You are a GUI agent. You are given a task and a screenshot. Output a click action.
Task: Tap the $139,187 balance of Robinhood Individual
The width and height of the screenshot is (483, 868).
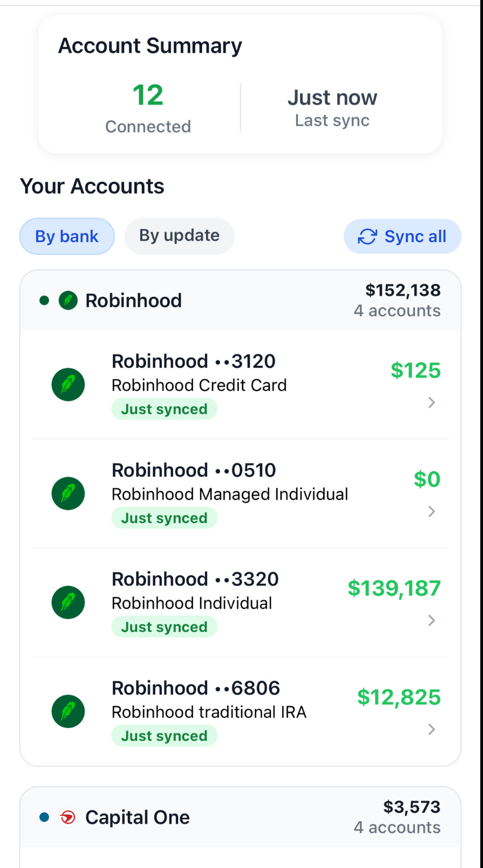(394, 588)
